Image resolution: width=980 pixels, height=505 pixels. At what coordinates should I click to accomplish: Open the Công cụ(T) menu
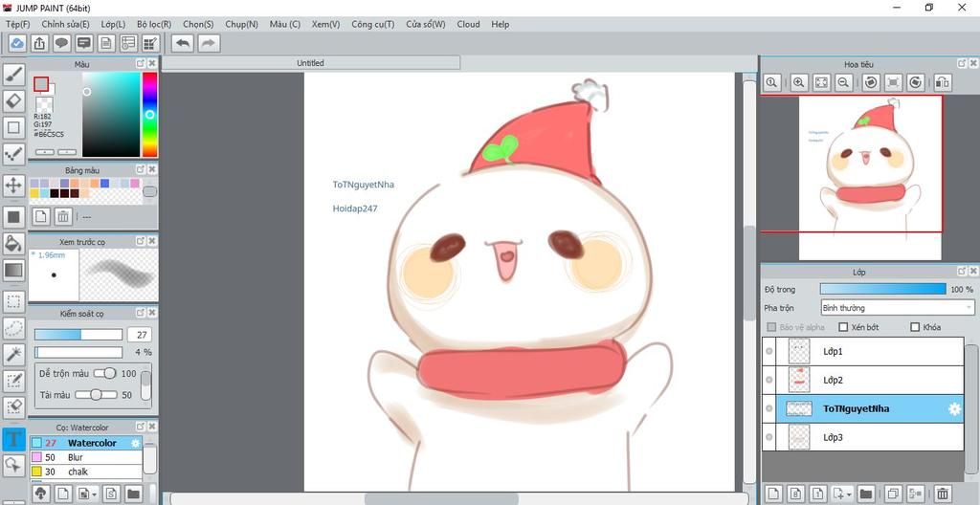pyautogui.click(x=373, y=24)
